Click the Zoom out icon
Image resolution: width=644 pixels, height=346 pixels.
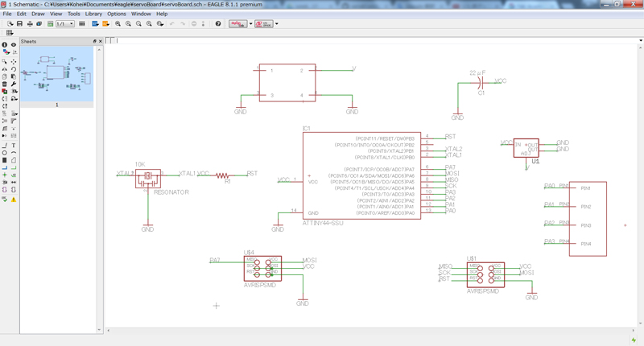[138, 24]
